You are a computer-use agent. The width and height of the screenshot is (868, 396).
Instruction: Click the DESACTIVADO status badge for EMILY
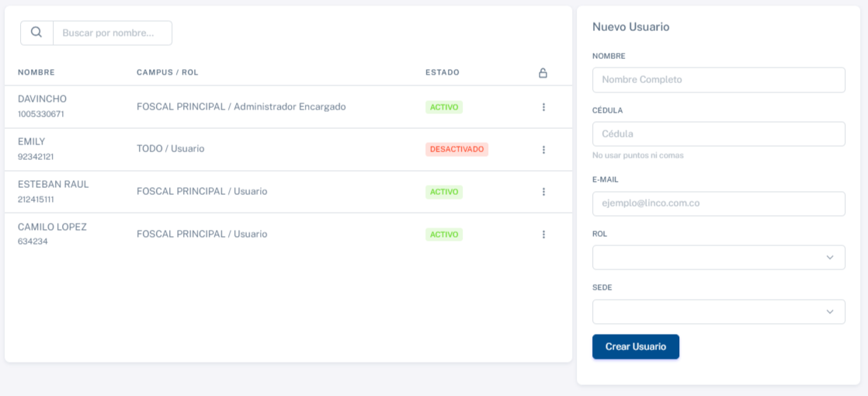coord(457,149)
